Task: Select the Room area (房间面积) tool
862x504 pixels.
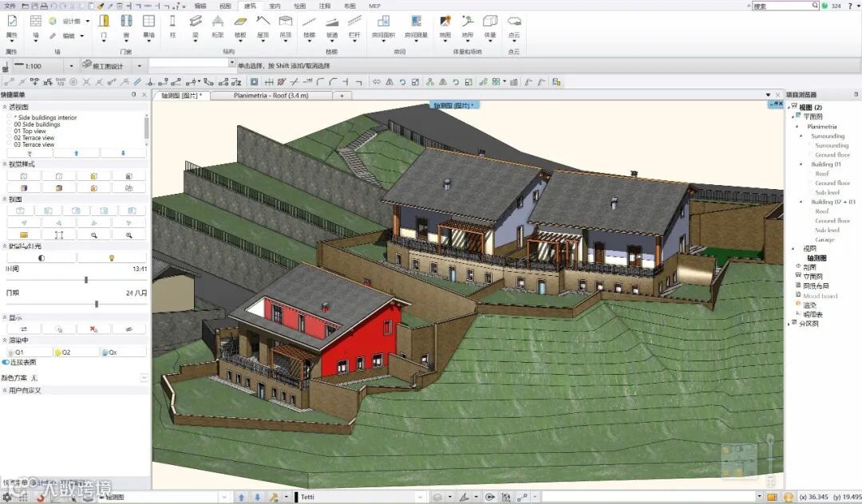Action: (383, 27)
